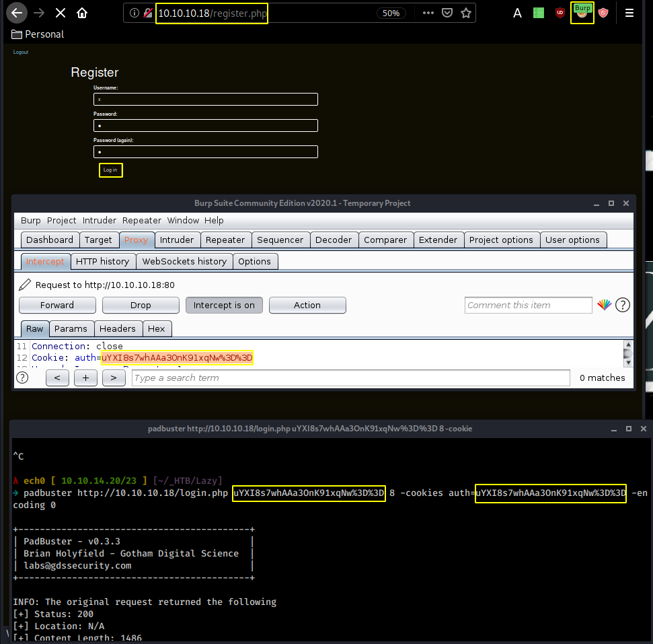Open the Comparer tab

(385, 240)
